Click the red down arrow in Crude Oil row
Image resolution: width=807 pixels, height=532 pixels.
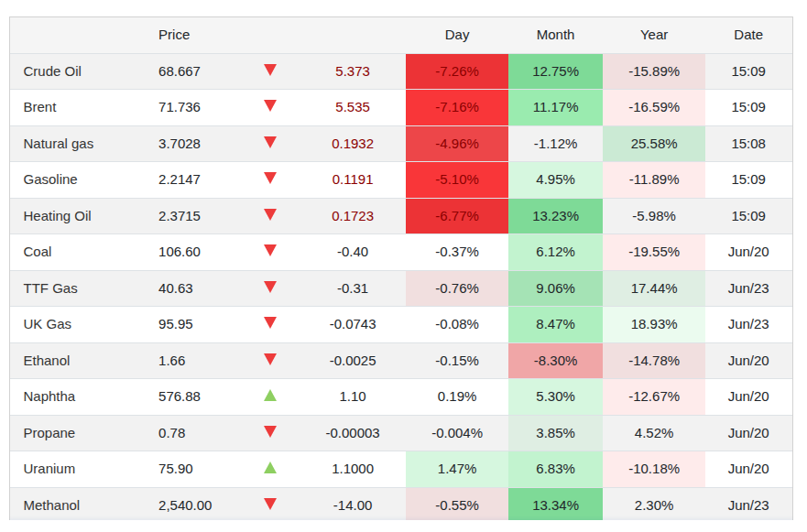click(270, 70)
